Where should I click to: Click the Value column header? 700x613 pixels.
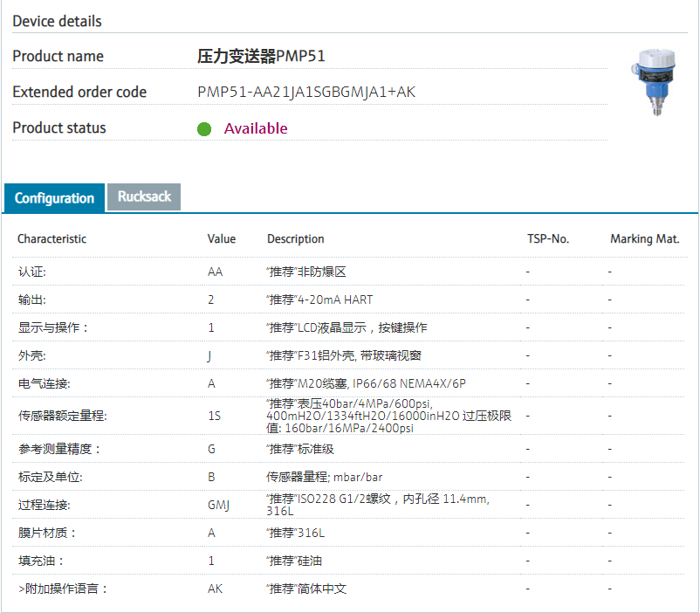click(x=222, y=238)
